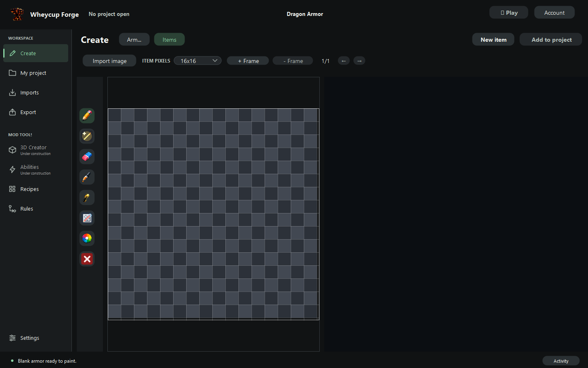588x368 pixels.
Task: Select the magic wand line tool
Action: click(x=87, y=136)
